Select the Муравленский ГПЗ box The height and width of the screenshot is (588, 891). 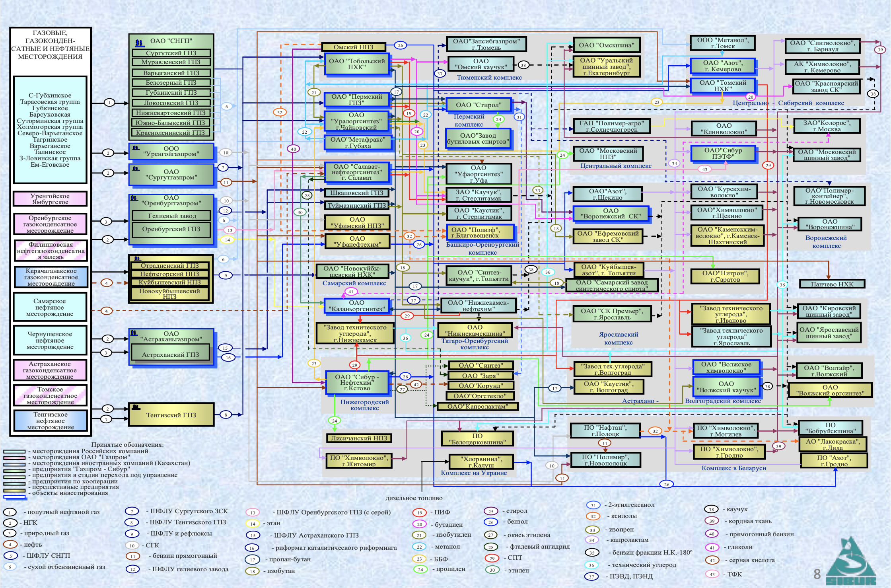pos(171,62)
